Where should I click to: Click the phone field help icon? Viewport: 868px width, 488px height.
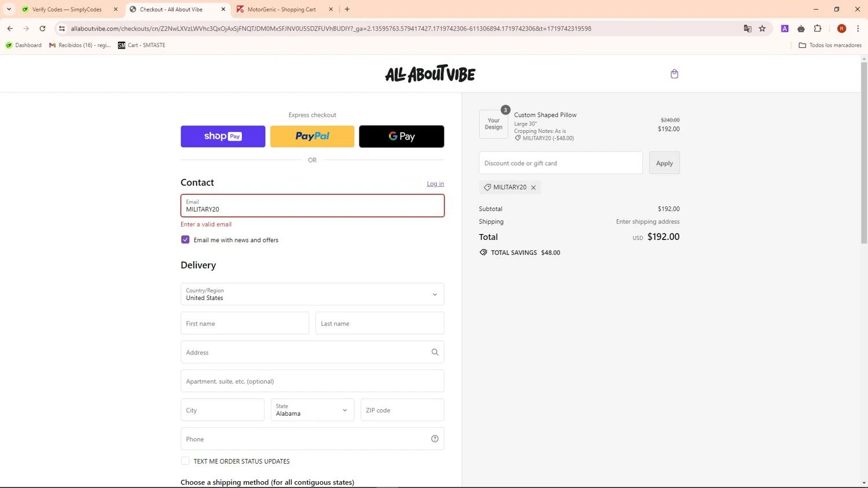(435, 439)
